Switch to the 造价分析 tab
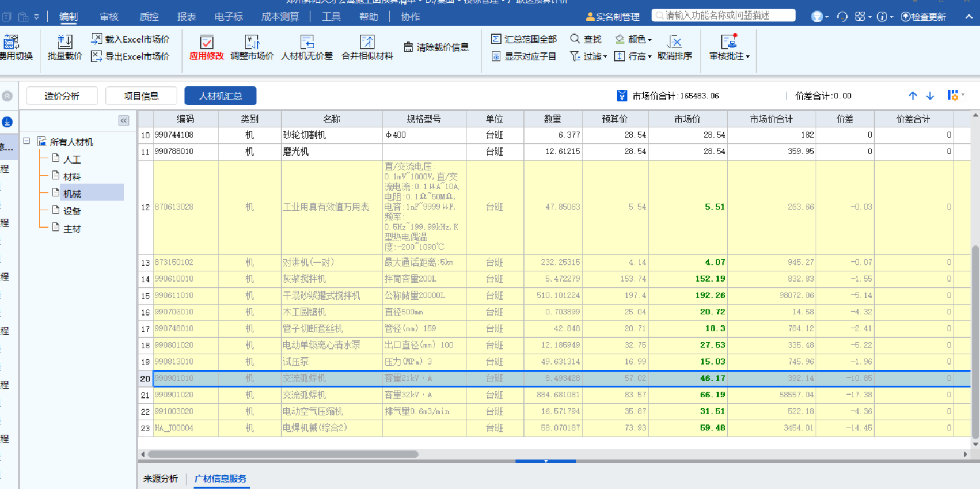980x489 pixels. point(62,96)
